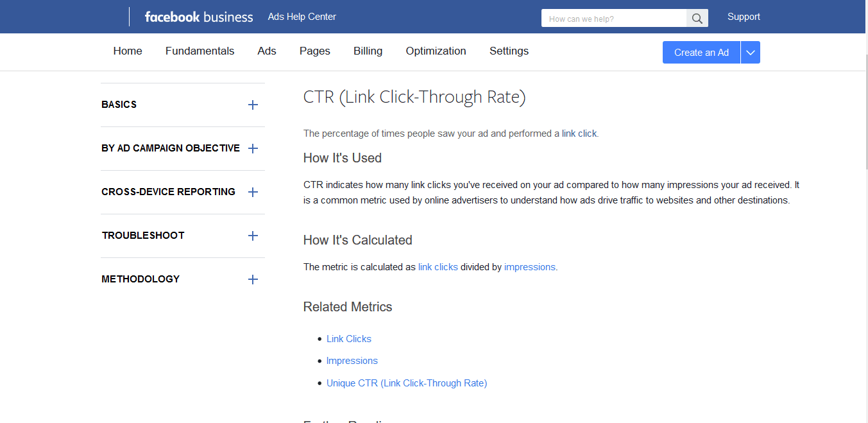
Task: Expand the BASICS section
Action: 253,104
